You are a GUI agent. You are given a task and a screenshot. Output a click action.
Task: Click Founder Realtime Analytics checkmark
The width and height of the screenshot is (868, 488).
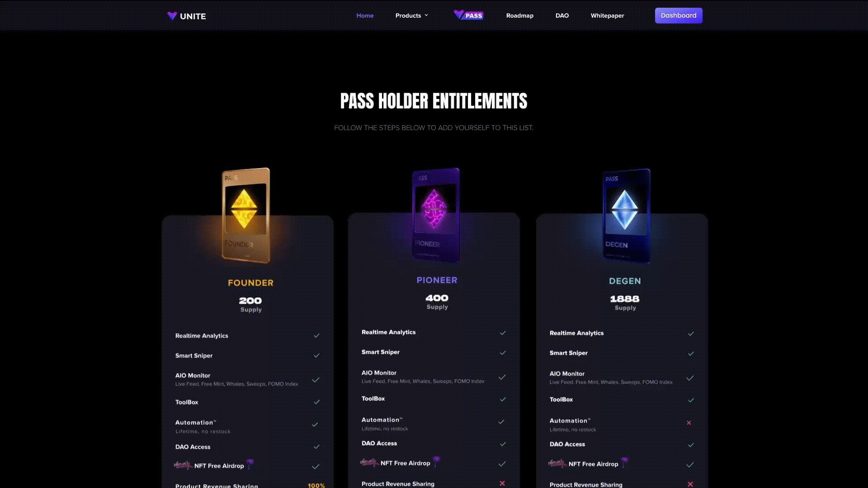(x=316, y=336)
